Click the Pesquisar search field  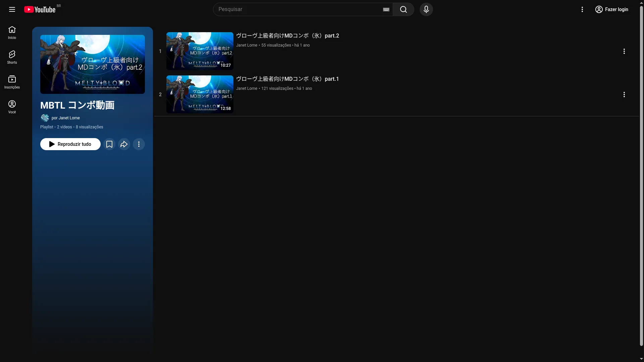[x=299, y=9]
